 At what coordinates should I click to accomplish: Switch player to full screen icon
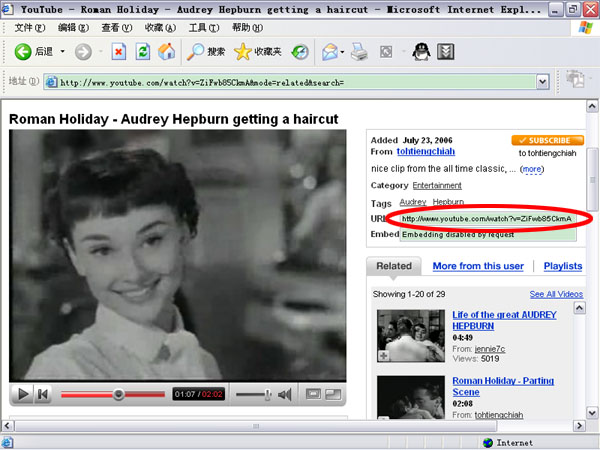[x=333, y=394]
